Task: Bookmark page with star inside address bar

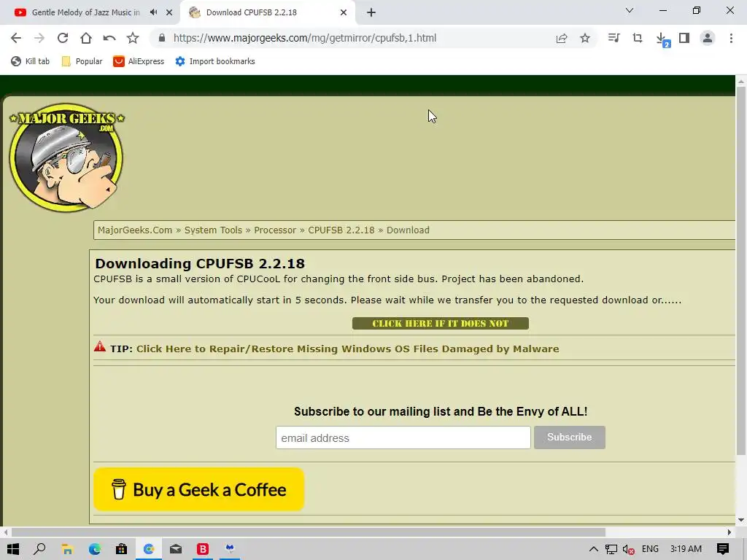Action: coord(585,38)
